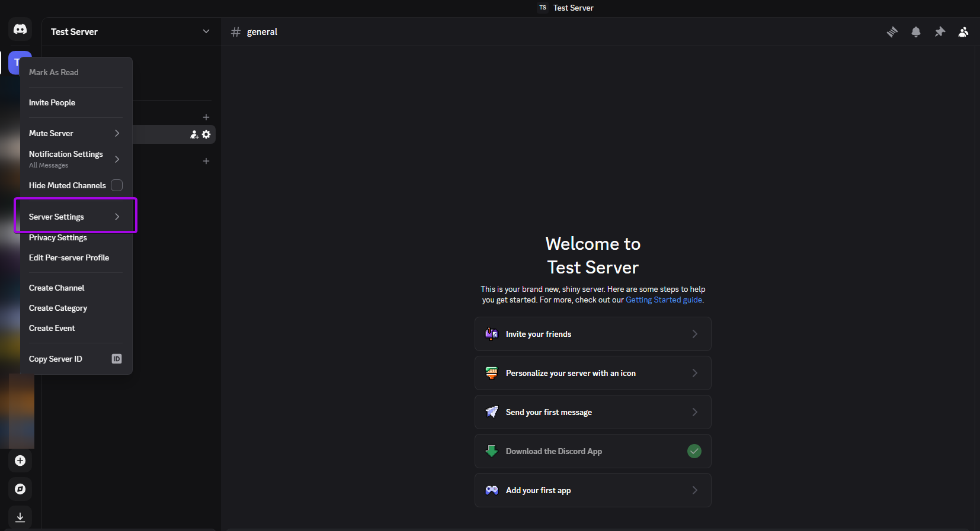Click the Download Apps arrow icon
The height and width of the screenshot is (531, 980).
[20, 517]
